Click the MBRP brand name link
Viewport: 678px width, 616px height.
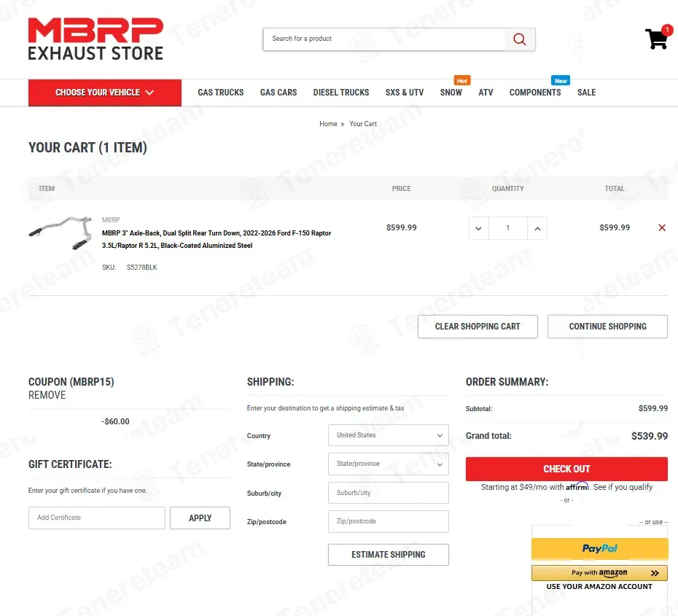pos(111,219)
